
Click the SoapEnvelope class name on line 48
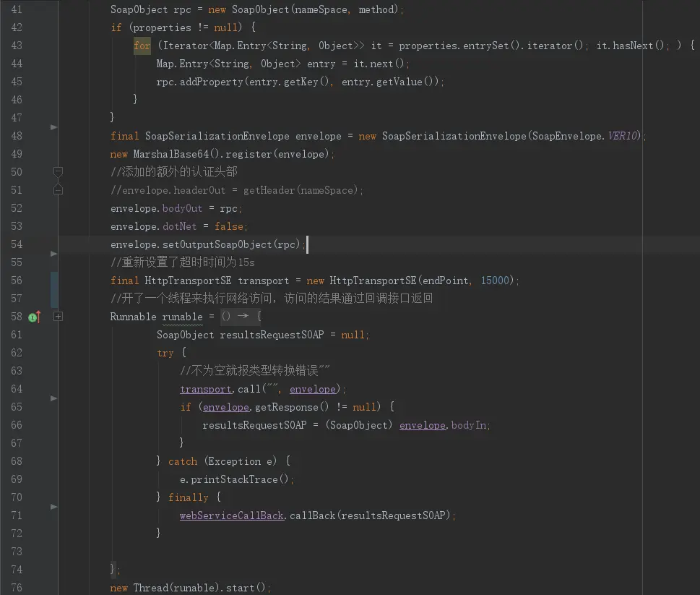(567, 136)
